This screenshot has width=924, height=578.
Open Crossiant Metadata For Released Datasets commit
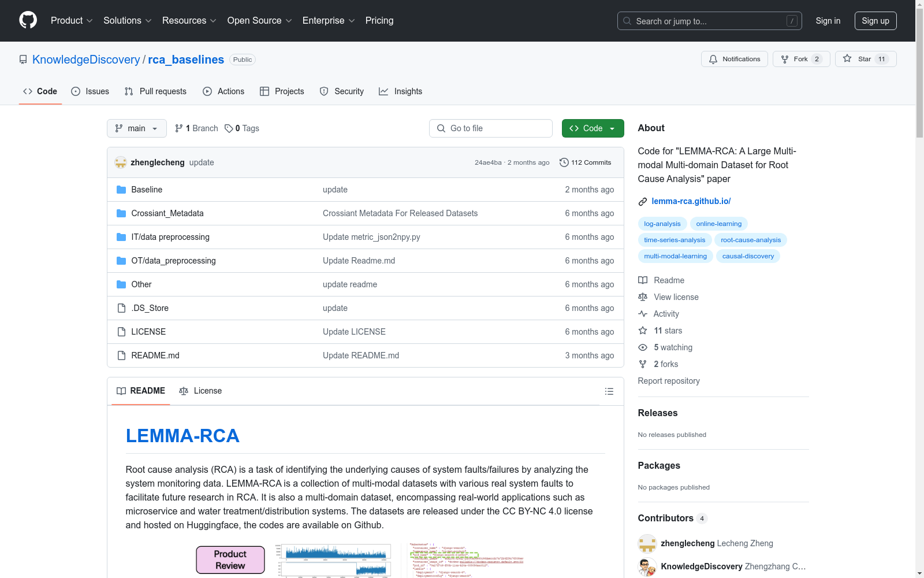coord(400,213)
